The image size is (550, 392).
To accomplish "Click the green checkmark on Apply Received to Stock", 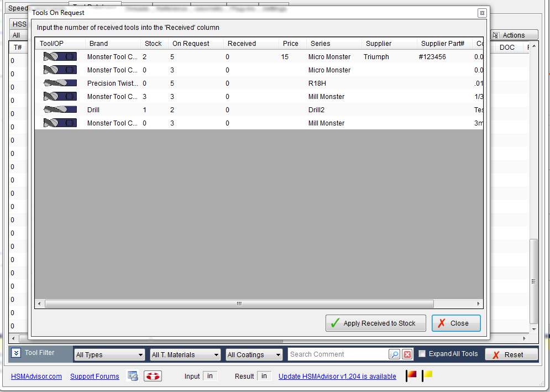I will [335, 323].
